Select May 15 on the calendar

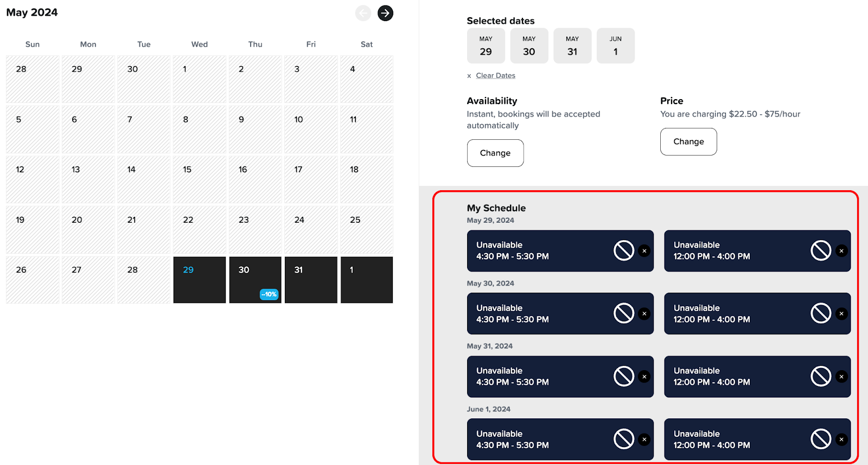199,179
